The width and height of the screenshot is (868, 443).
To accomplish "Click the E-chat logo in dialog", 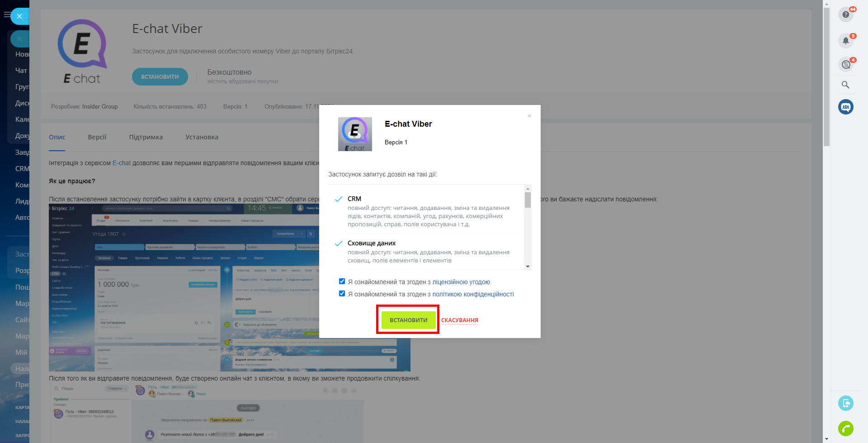I will [x=355, y=134].
